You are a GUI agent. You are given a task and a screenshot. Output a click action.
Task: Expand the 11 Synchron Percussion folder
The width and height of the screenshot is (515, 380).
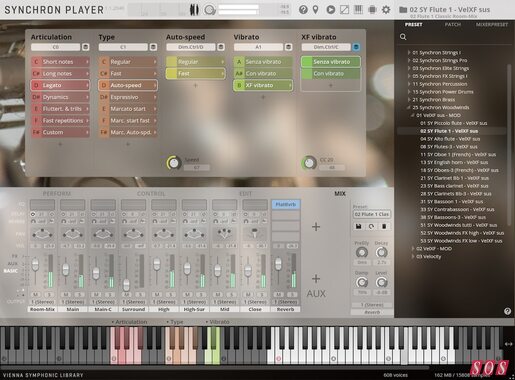coord(409,84)
